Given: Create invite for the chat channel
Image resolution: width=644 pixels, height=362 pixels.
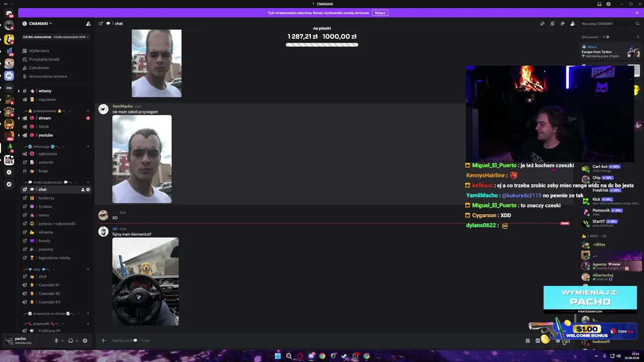Looking at the screenshot, I should point(83,190).
